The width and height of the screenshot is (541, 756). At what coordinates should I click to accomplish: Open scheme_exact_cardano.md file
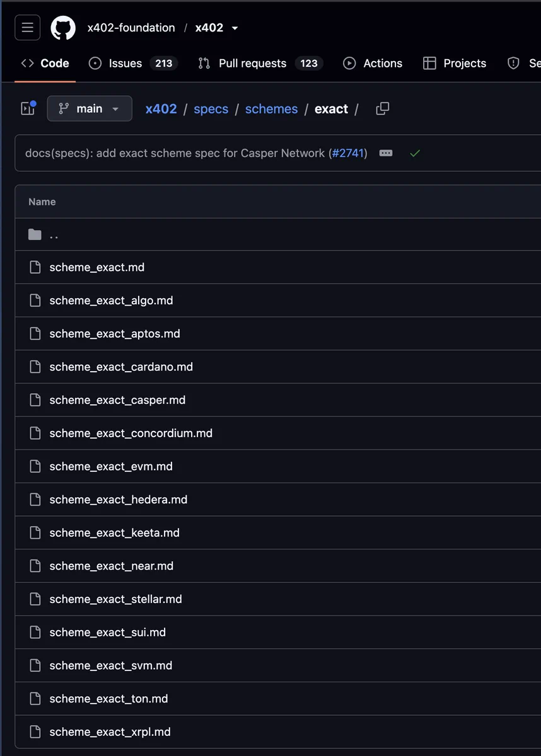(x=121, y=367)
